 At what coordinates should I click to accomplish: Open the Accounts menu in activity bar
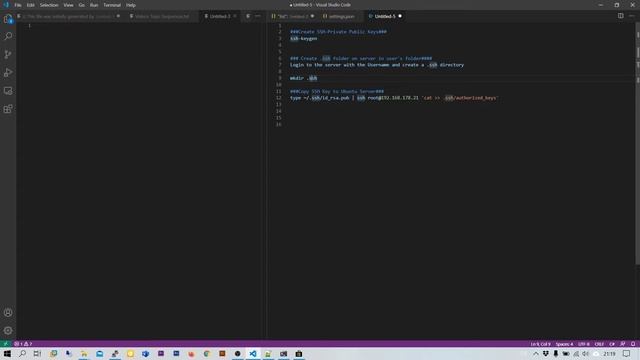(x=8, y=313)
